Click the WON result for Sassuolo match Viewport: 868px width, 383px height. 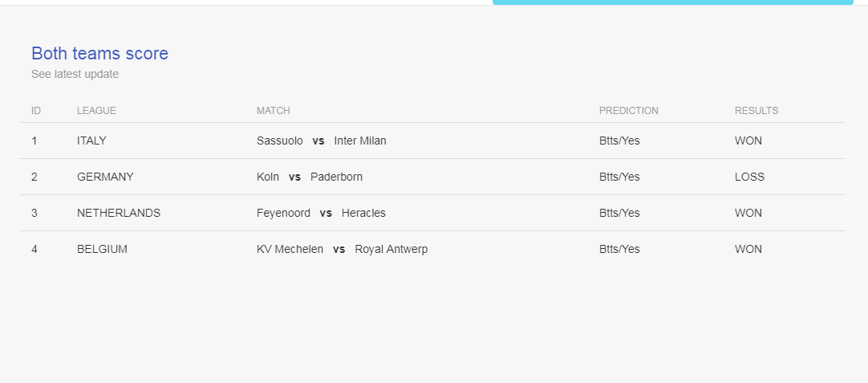click(748, 141)
